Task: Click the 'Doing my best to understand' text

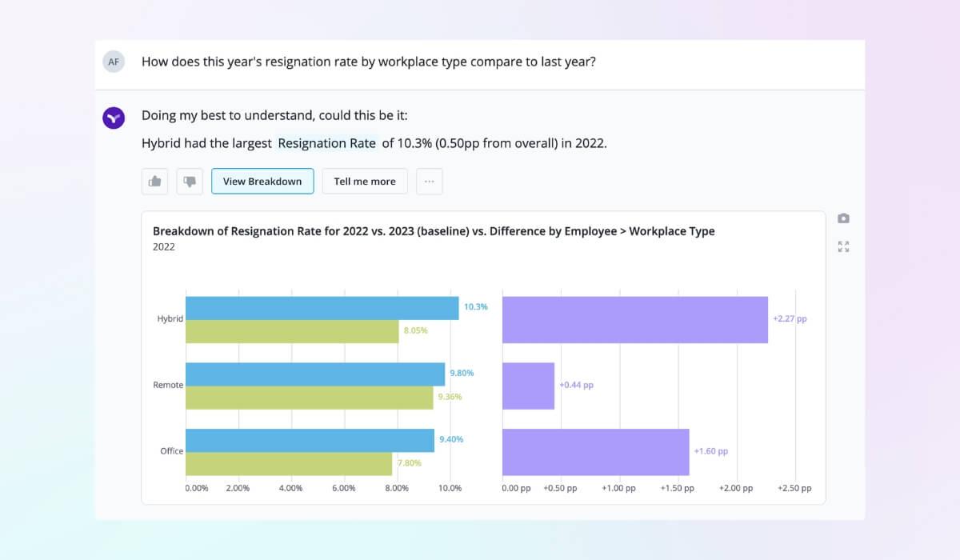Action: point(274,116)
